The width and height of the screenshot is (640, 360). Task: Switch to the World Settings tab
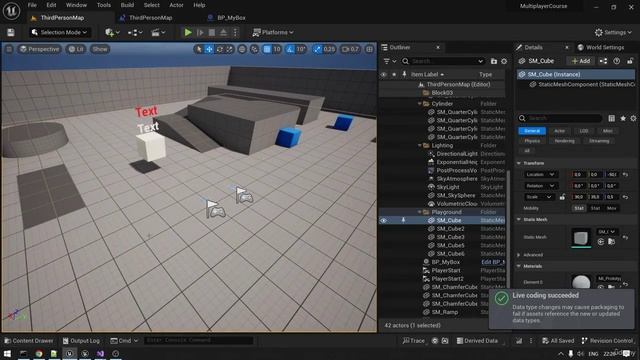point(601,47)
